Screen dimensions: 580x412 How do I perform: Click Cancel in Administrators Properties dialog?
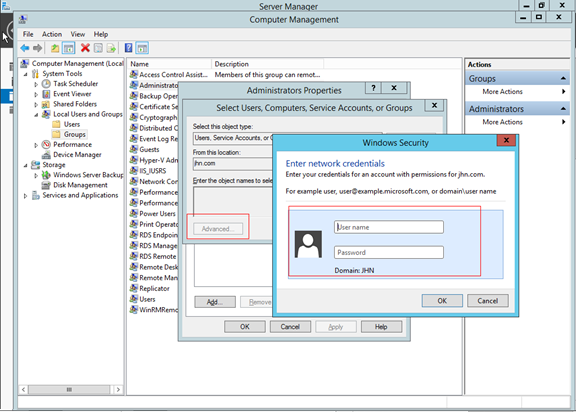point(290,327)
